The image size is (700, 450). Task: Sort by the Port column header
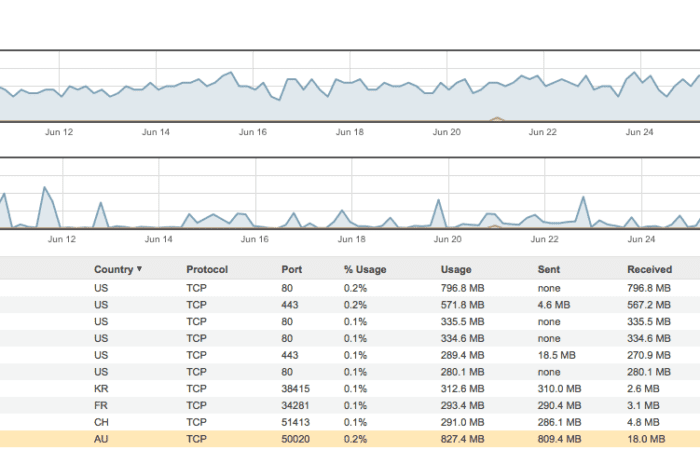292,269
